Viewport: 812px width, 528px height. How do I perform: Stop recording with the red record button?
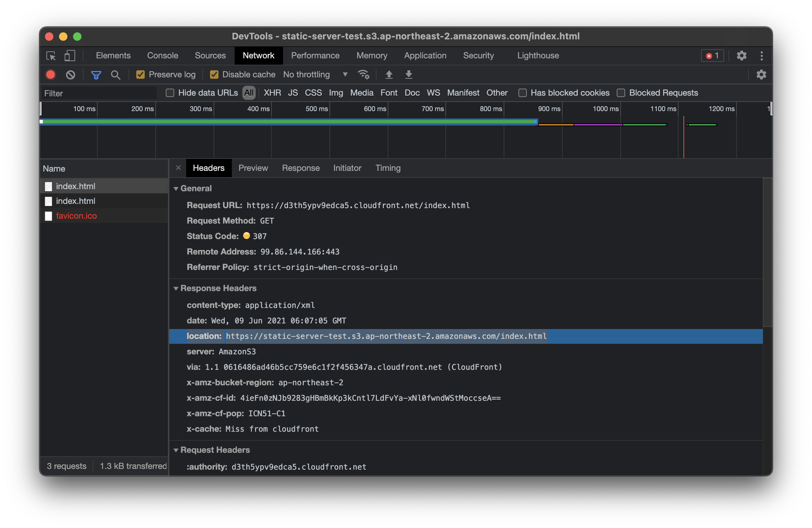click(51, 75)
